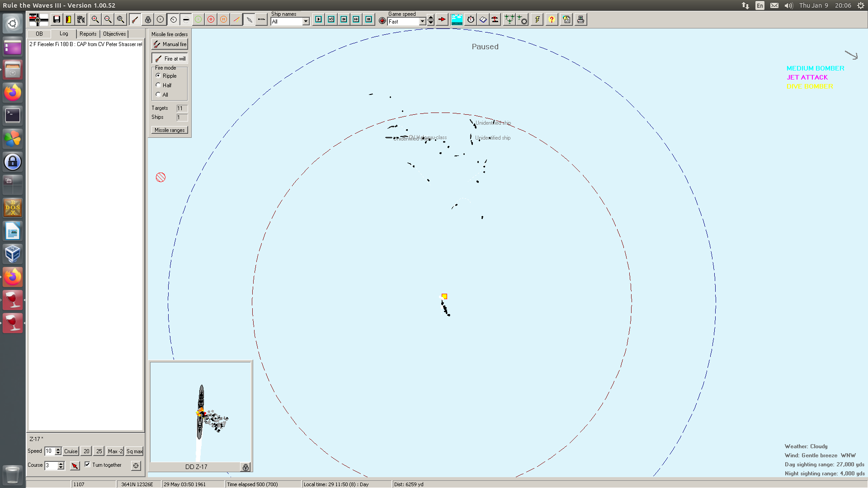This screenshot has height=488, width=868.
Task: Open help with the question mark icon
Action: [552, 19]
